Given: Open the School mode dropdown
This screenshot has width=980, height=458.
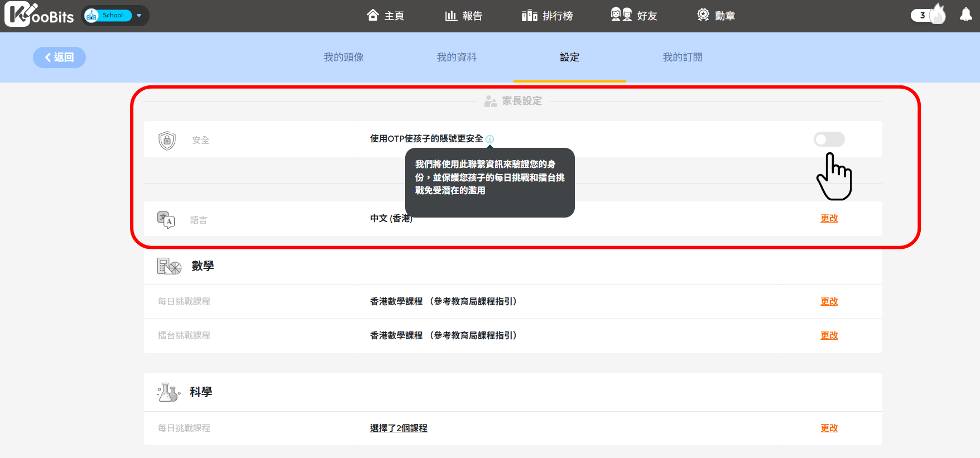Looking at the screenshot, I should [116, 16].
